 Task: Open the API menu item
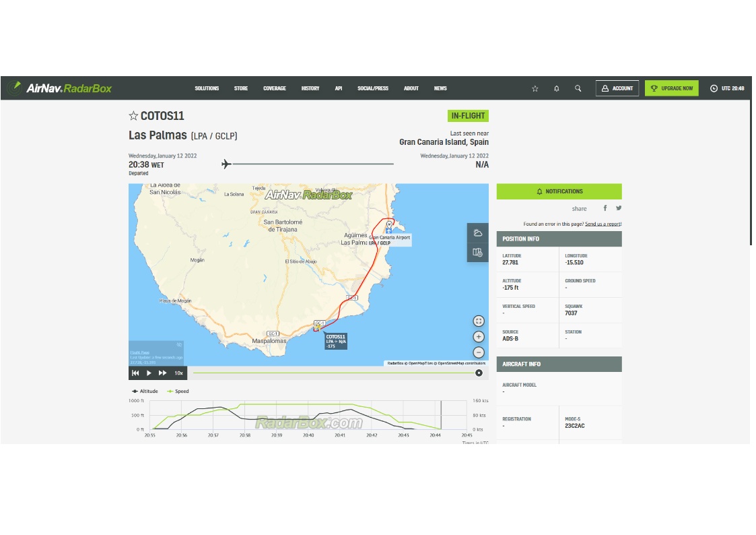tap(339, 88)
